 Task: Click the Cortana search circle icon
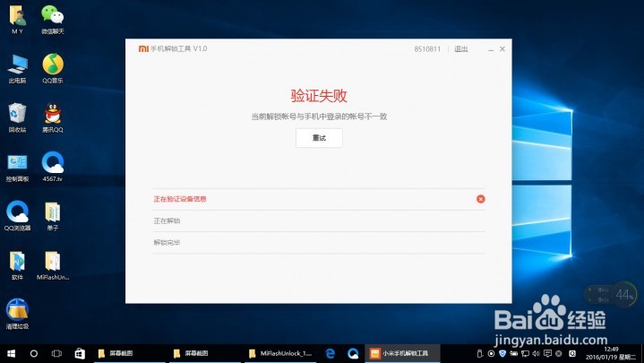(34, 353)
